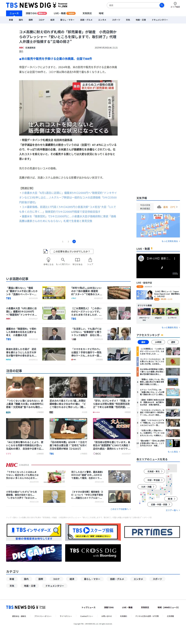Select 24時間 ranking toggle
Viewport: 186px width, 644px height.
(x=158, y=342)
